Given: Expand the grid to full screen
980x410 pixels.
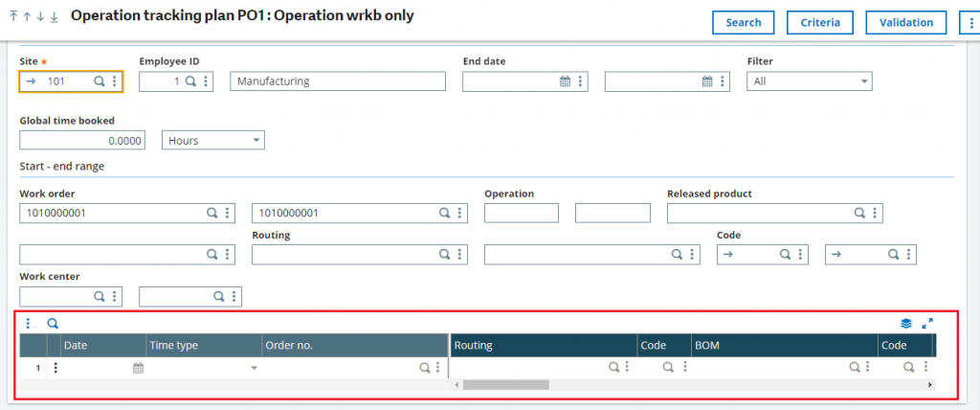Looking at the screenshot, I should pyautogui.click(x=926, y=324).
